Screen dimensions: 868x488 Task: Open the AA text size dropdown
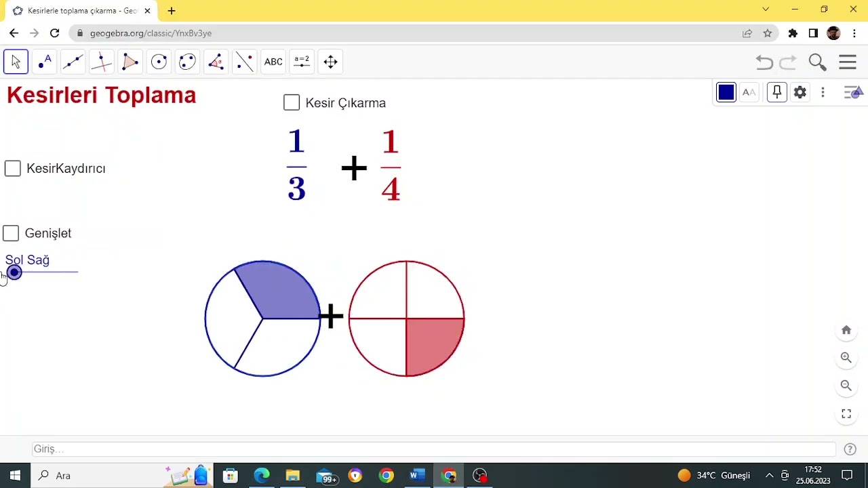[x=749, y=92]
